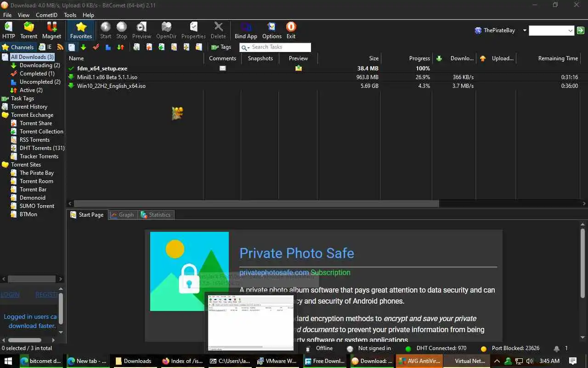Open RSS Torrents item

click(34, 140)
